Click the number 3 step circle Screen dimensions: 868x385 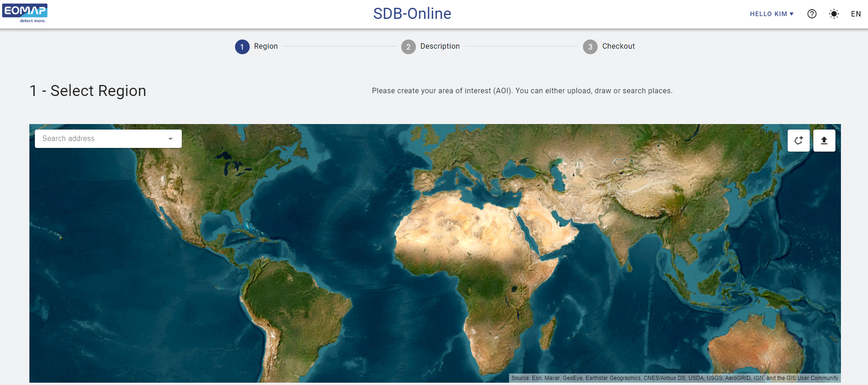(590, 47)
